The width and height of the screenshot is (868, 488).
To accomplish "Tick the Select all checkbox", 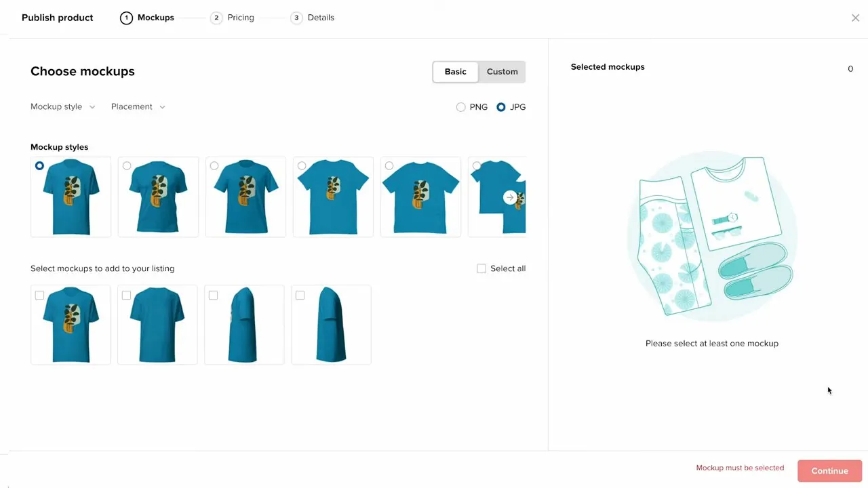I will [x=481, y=268].
